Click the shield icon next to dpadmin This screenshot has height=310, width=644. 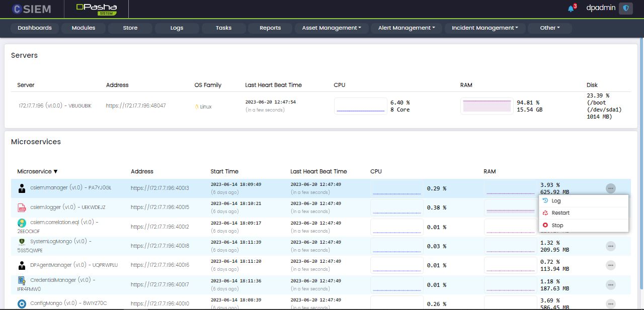point(626,8)
